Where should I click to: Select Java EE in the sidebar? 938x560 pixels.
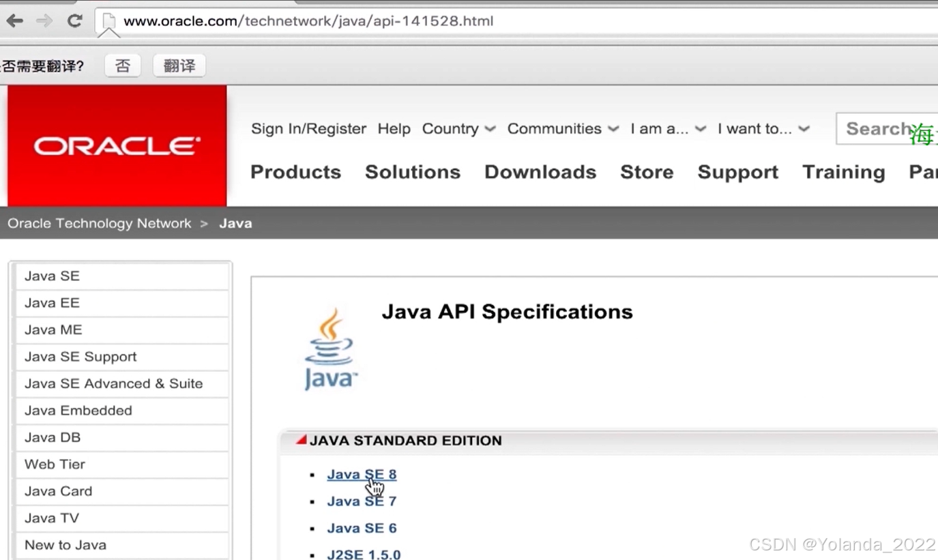coord(122,303)
